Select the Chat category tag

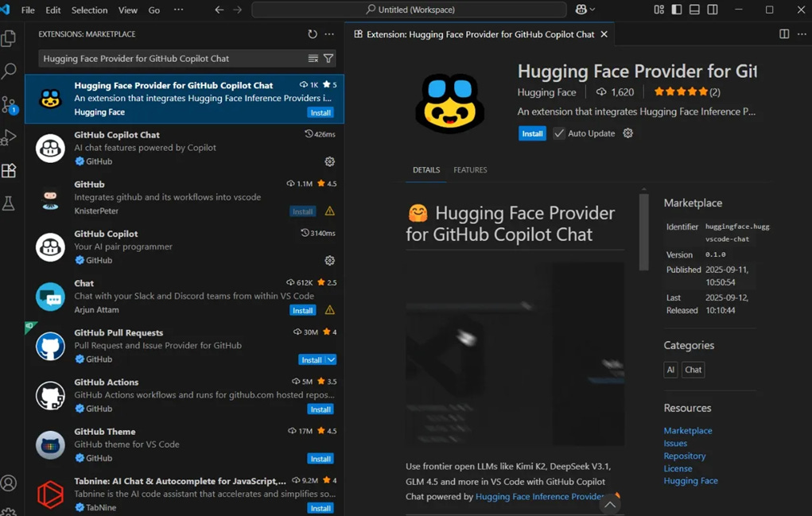[693, 370]
